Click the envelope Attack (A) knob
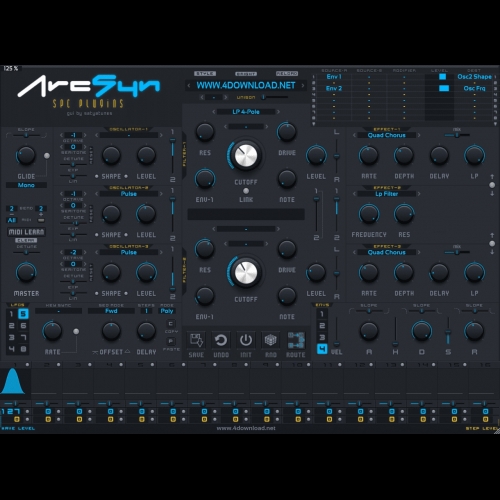 click(x=369, y=331)
